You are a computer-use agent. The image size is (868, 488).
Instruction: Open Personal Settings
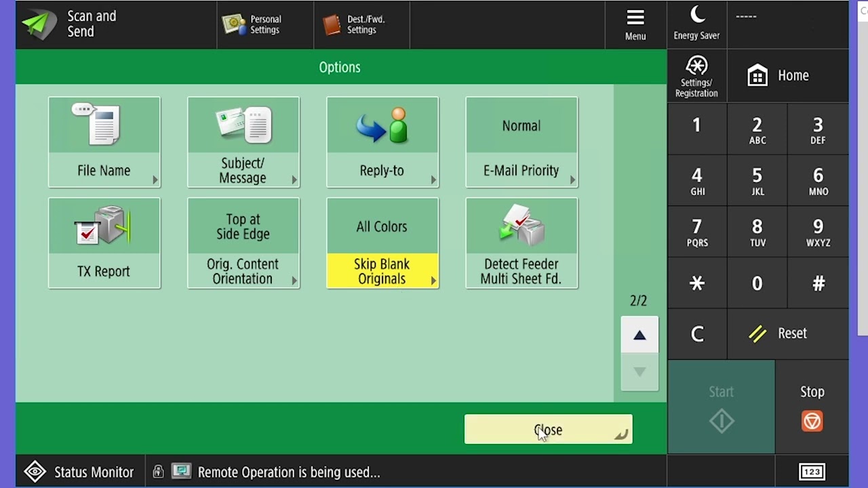pyautogui.click(x=265, y=24)
